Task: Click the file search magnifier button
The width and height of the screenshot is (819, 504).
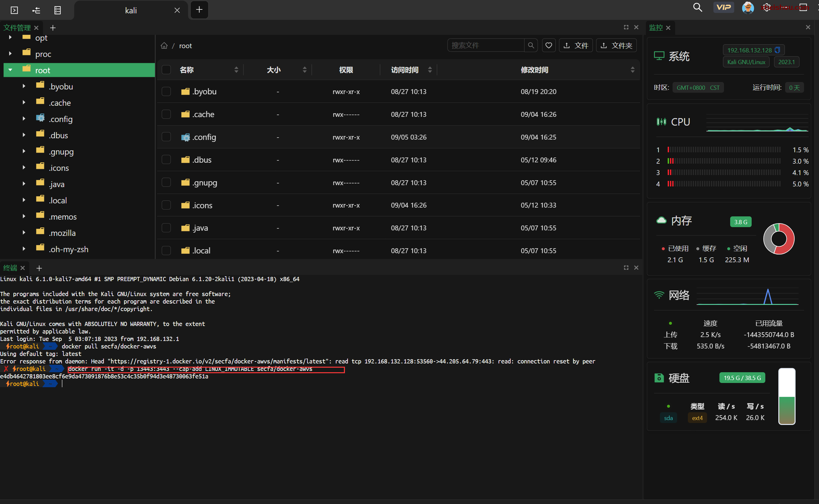Action: pos(531,45)
